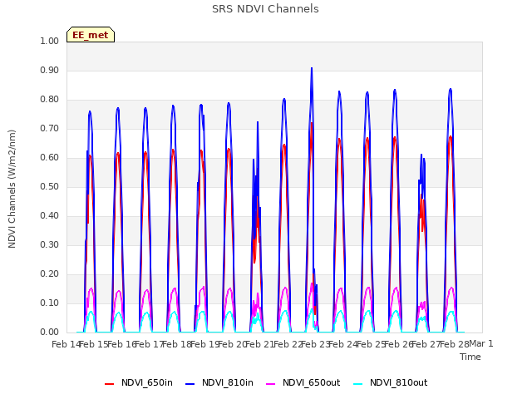Click the 0.90 y-axis tick label

pyautogui.click(x=49, y=70)
